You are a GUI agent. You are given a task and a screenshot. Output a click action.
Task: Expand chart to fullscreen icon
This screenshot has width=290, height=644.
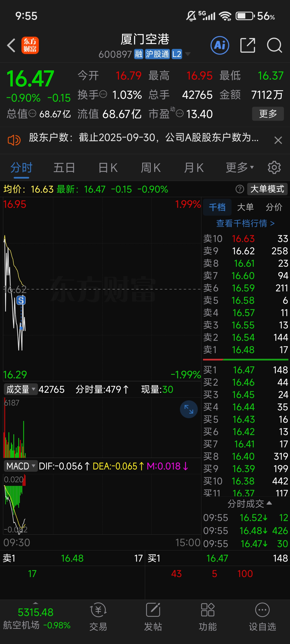click(189, 409)
